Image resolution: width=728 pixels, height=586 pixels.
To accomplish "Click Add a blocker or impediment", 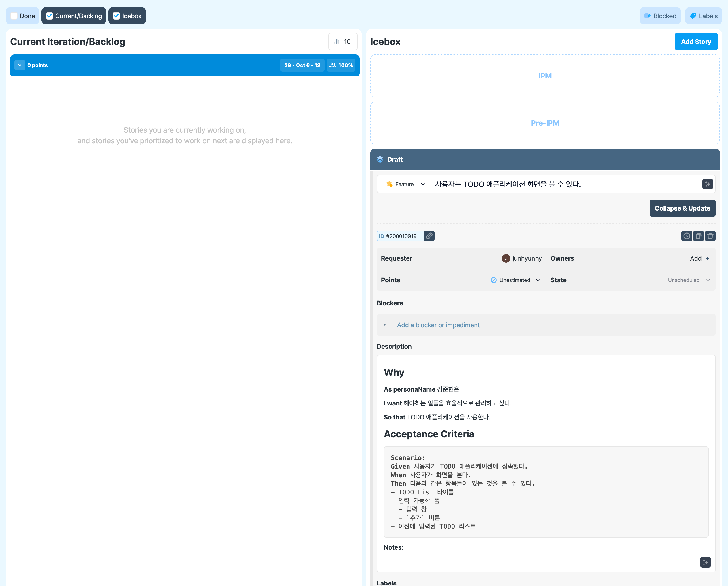I will [x=438, y=325].
